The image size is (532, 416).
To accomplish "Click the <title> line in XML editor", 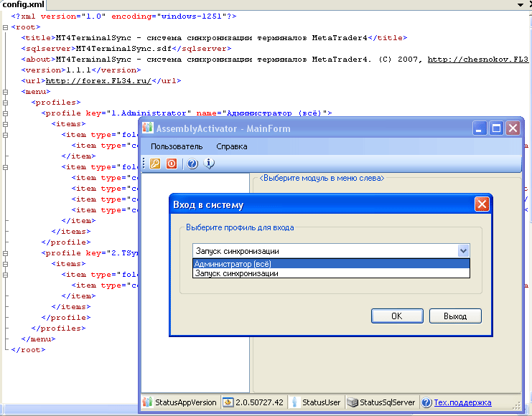I will (x=214, y=37).
